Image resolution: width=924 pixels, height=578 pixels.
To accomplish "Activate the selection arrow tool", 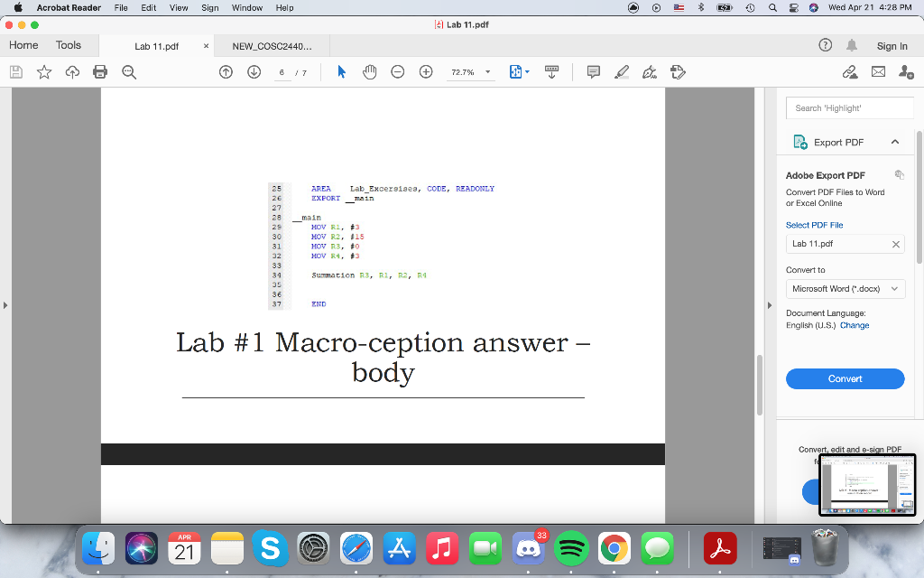I will (341, 72).
